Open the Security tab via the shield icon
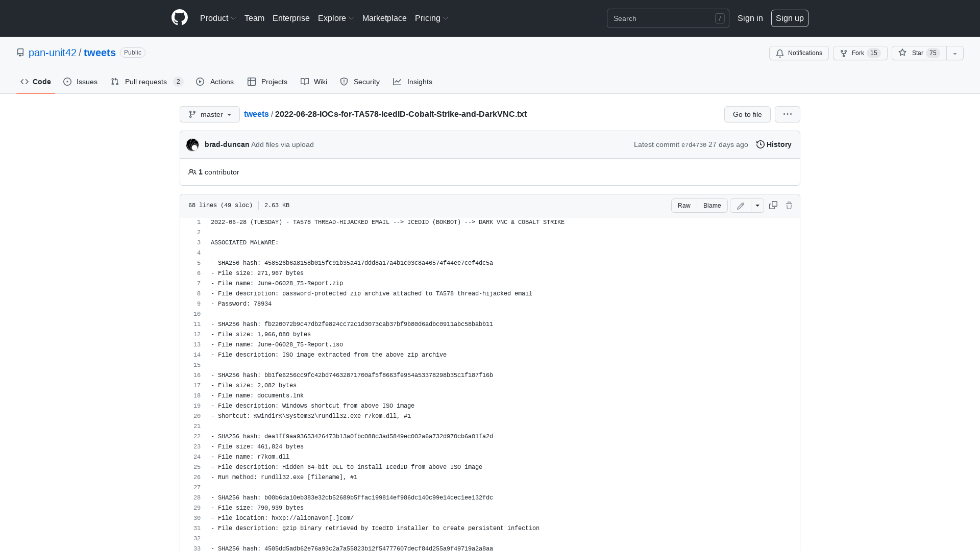Image resolution: width=980 pixels, height=551 pixels. pyautogui.click(x=360, y=82)
